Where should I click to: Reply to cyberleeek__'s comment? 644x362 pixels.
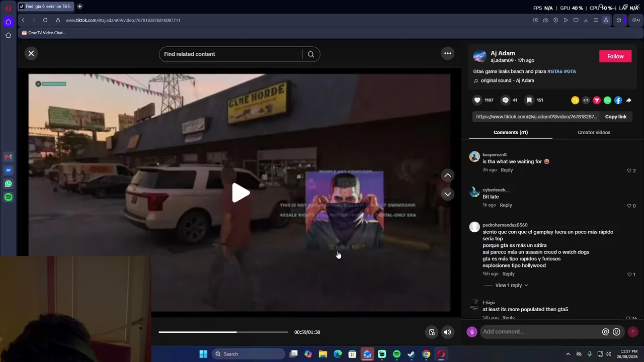[x=506, y=205]
